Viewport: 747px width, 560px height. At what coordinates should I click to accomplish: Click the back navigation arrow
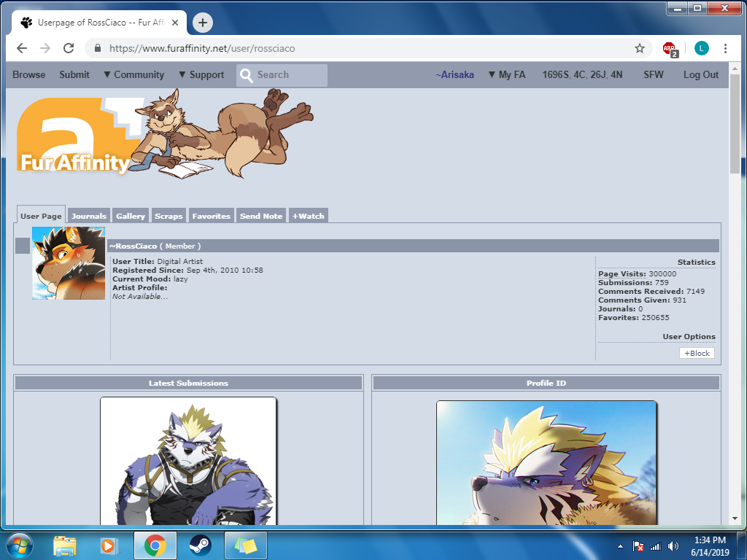(22, 48)
